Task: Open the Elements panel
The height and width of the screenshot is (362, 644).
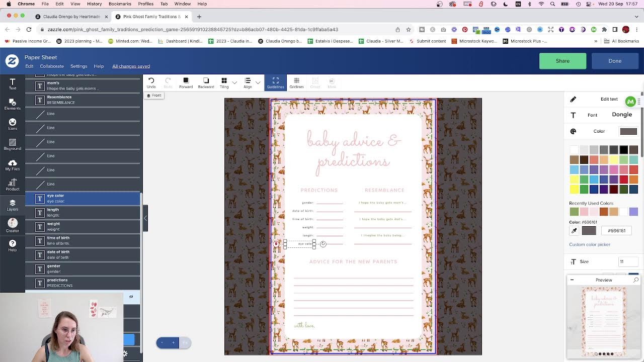Action: pos(13,104)
